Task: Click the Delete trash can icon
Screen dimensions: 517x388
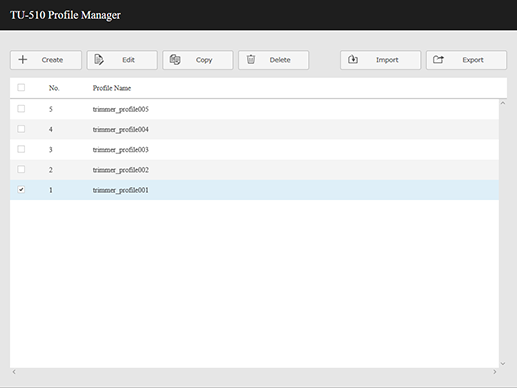Action: [251, 59]
